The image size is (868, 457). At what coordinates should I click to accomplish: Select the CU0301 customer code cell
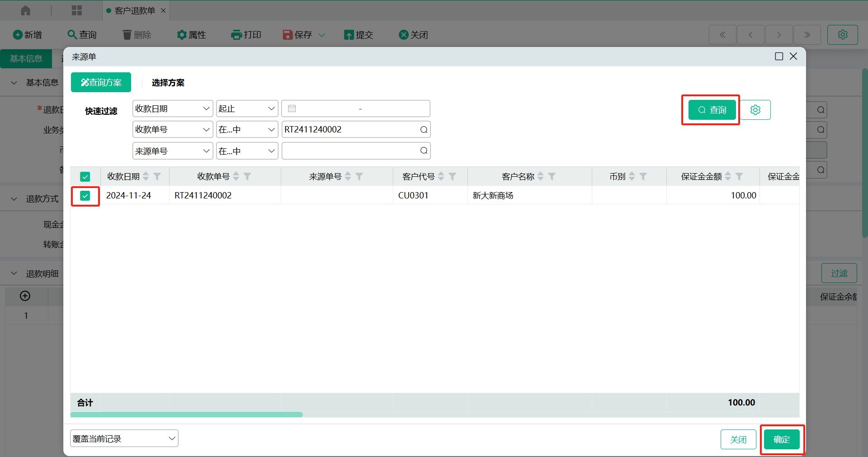[x=430, y=195]
